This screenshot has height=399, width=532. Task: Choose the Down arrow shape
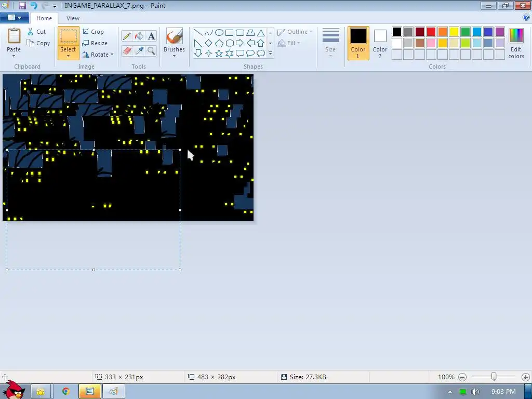(198, 54)
